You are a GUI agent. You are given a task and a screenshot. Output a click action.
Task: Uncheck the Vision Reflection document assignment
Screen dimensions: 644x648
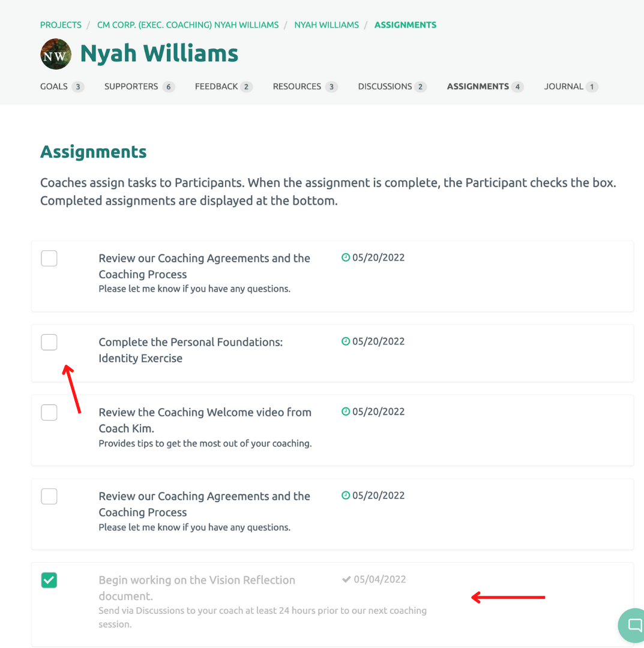(49, 580)
